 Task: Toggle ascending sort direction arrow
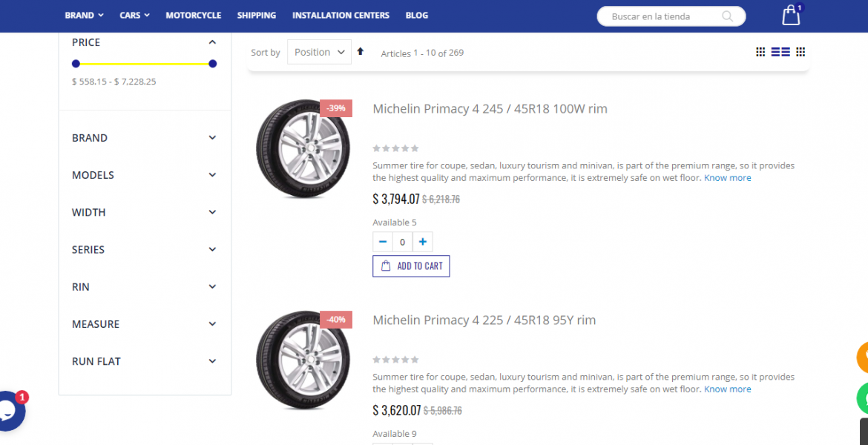361,52
